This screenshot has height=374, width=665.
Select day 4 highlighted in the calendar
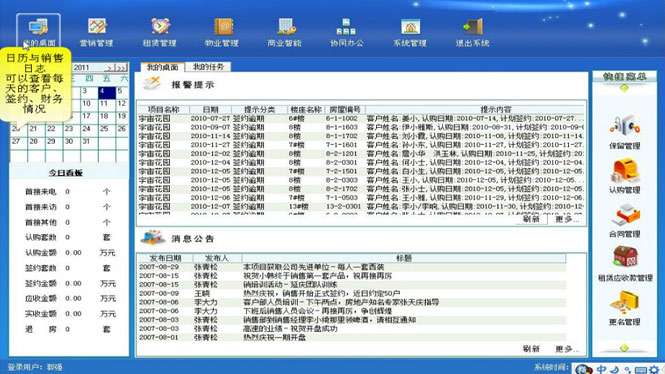(106, 93)
